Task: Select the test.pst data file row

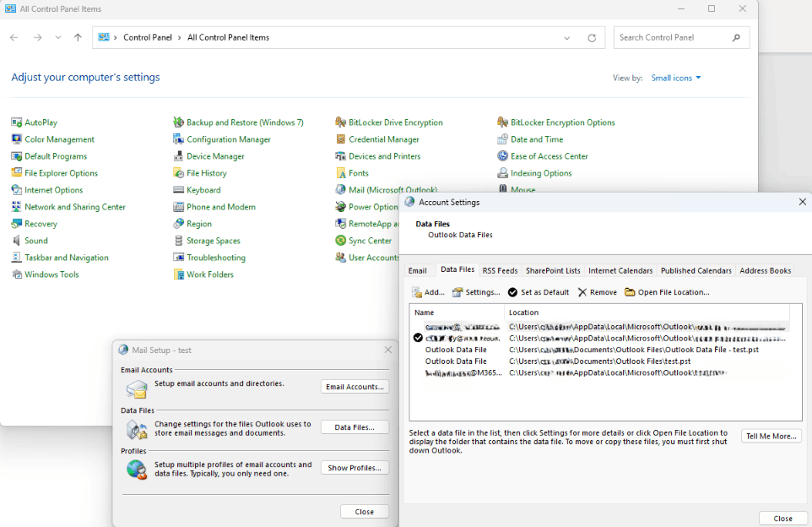Action: click(599, 361)
